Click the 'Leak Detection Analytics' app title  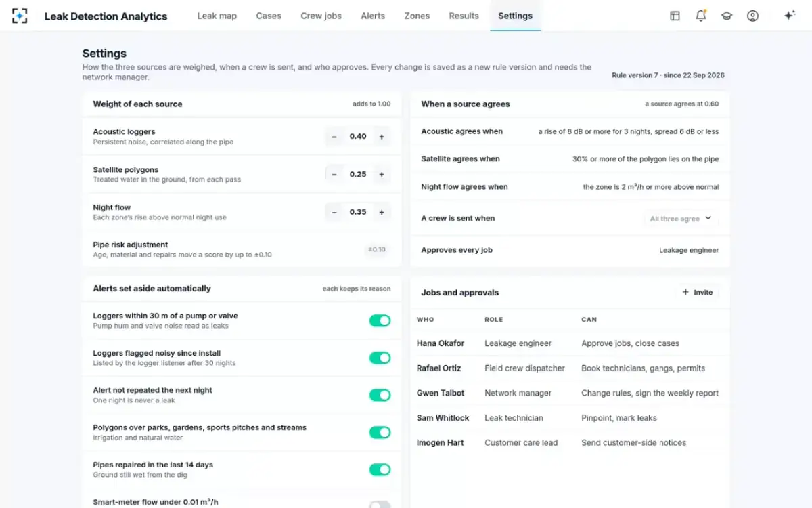pyautogui.click(x=106, y=16)
